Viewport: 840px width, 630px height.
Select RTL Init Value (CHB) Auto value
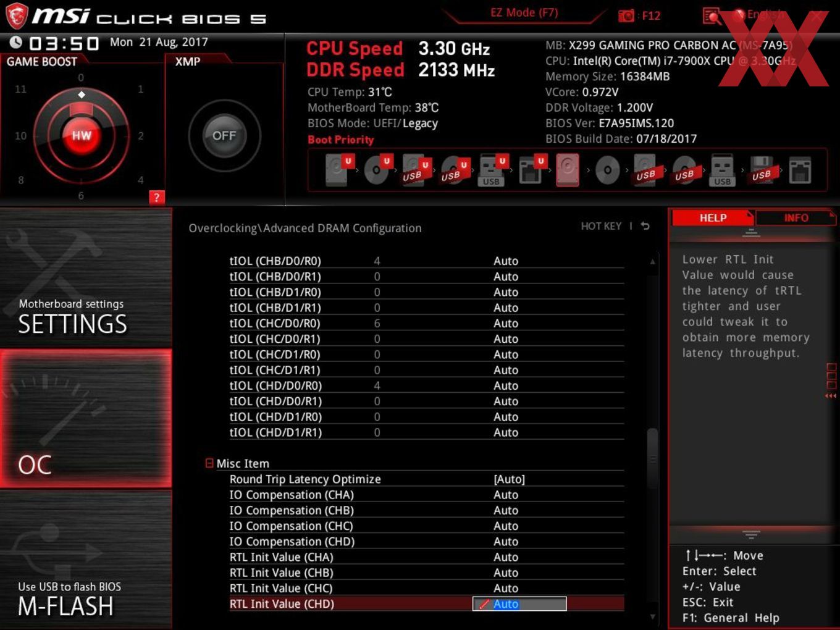(505, 573)
